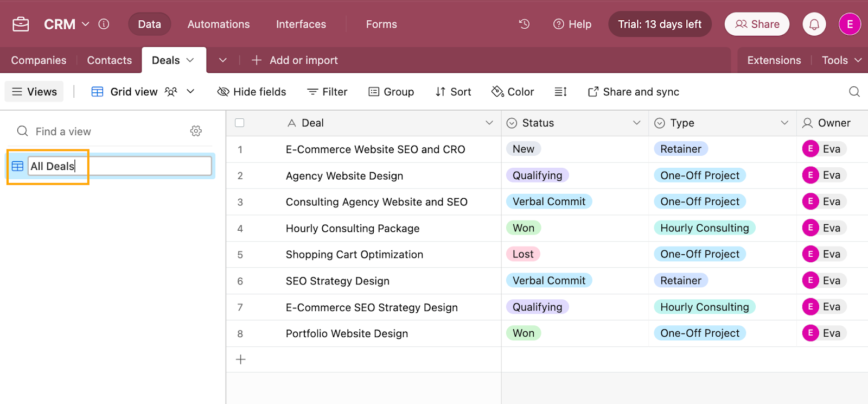Open the Sort menu
The height and width of the screenshot is (404, 868).
pyautogui.click(x=454, y=92)
